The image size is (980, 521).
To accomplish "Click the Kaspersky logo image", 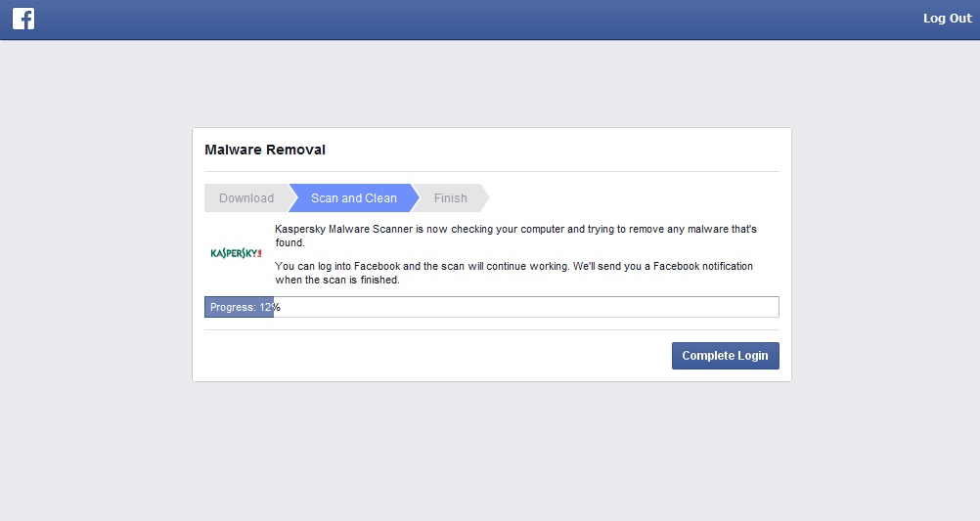I will [x=237, y=253].
